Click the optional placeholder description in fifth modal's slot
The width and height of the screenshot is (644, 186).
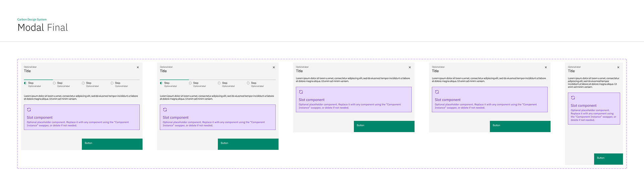pos(594,115)
